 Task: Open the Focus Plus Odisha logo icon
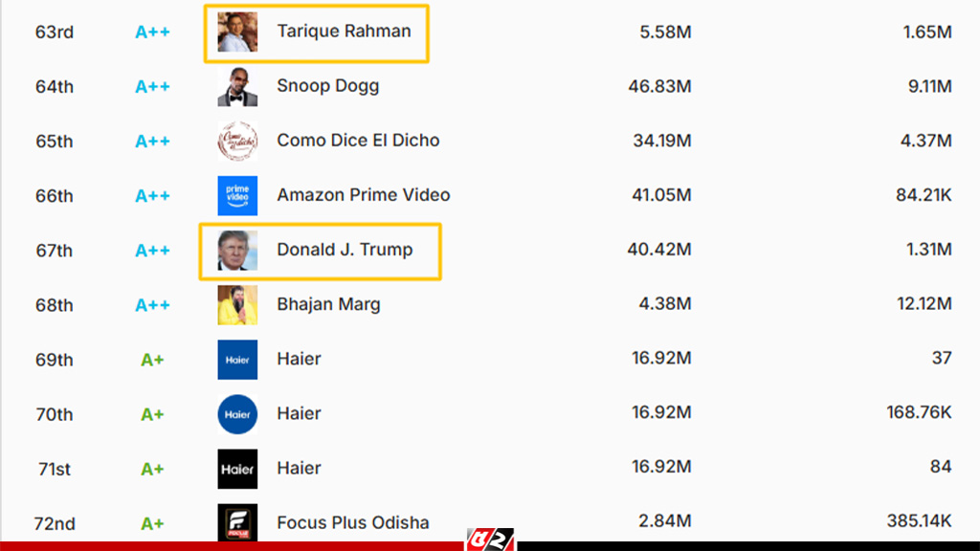click(236, 522)
